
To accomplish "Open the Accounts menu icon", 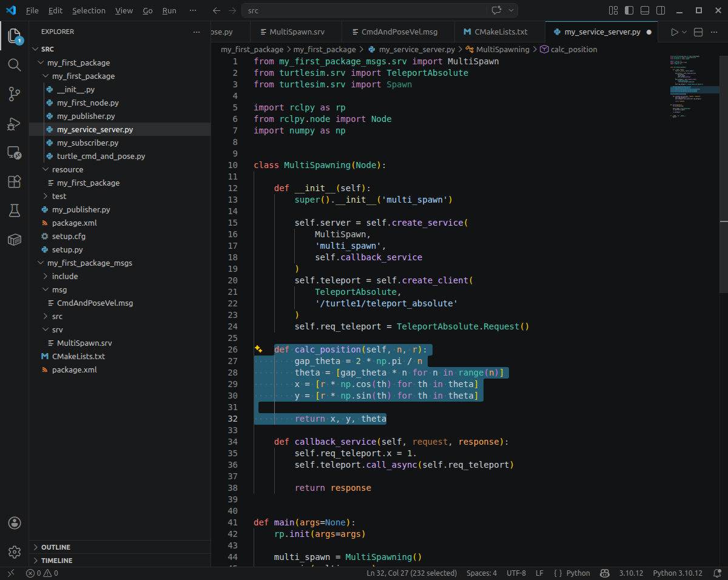I will 15,523.
